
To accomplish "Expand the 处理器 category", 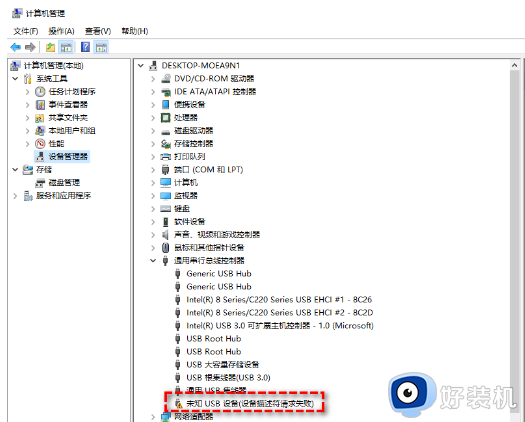I will (x=153, y=118).
